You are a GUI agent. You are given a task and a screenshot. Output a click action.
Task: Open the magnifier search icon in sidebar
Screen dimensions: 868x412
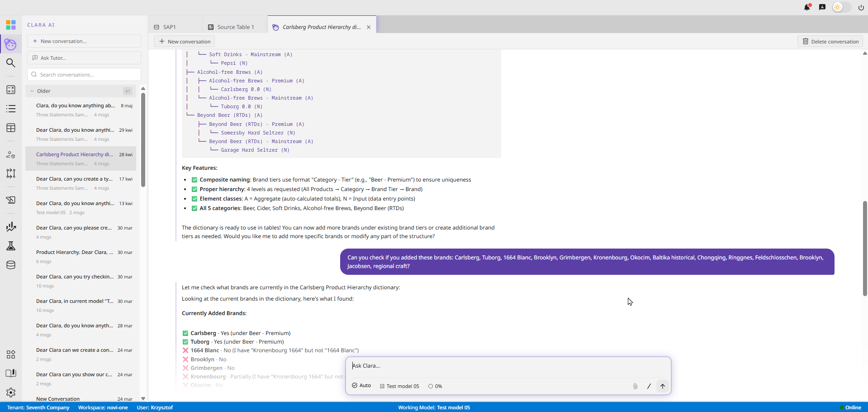[11, 63]
